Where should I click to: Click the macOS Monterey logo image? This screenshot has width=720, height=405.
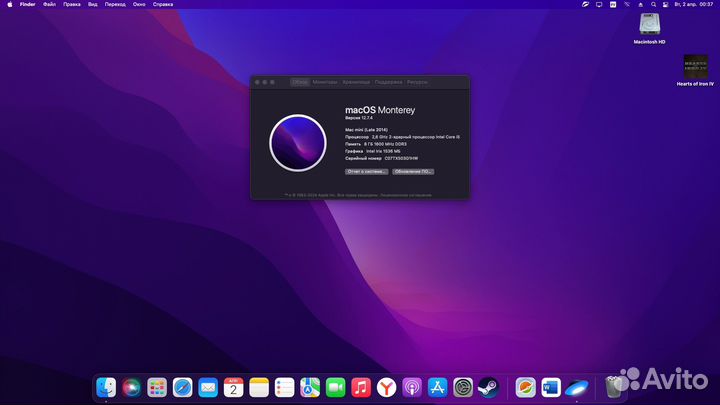pos(298,143)
